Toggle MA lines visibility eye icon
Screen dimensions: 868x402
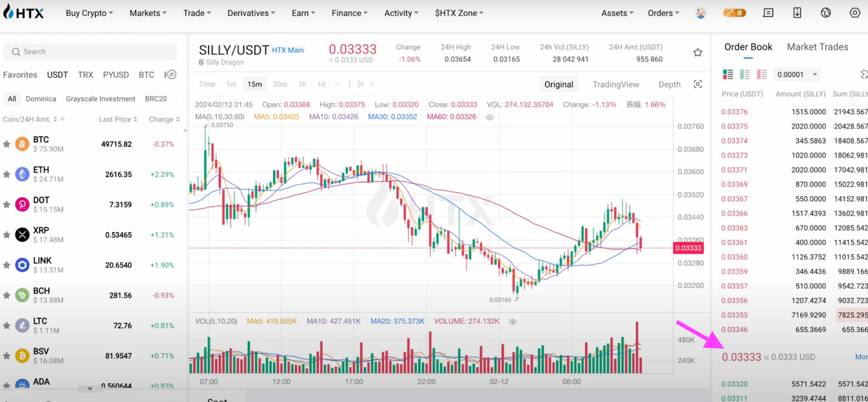click(489, 117)
